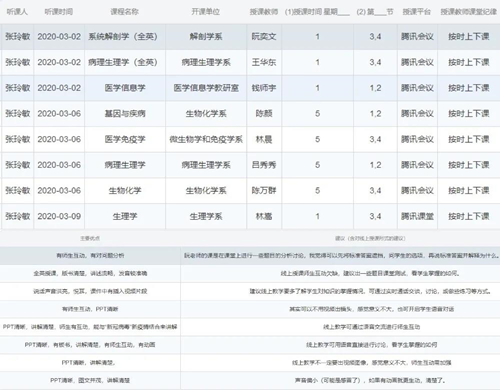The width and height of the screenshot is (500, 390).
Task: Click teacher name 陈颜
Action: (x=264, y=114)
